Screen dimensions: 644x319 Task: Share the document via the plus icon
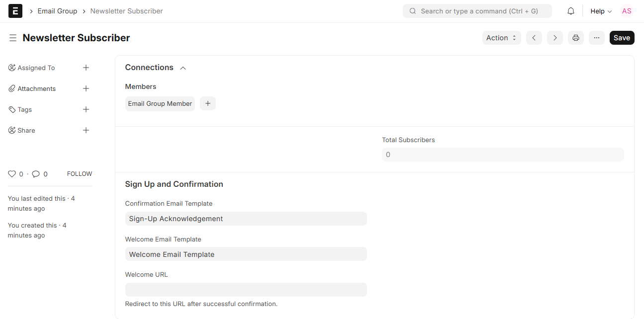(86, 130)
